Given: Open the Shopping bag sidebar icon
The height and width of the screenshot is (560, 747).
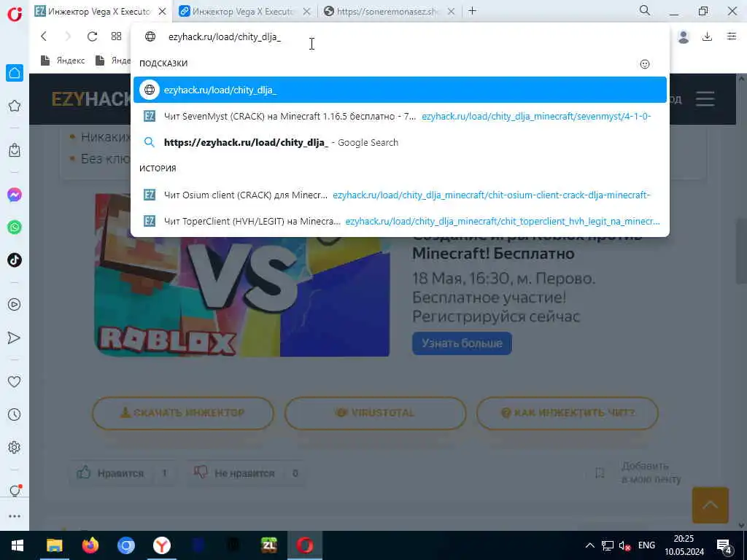Looking at the screenshot, I should (15, 150).
